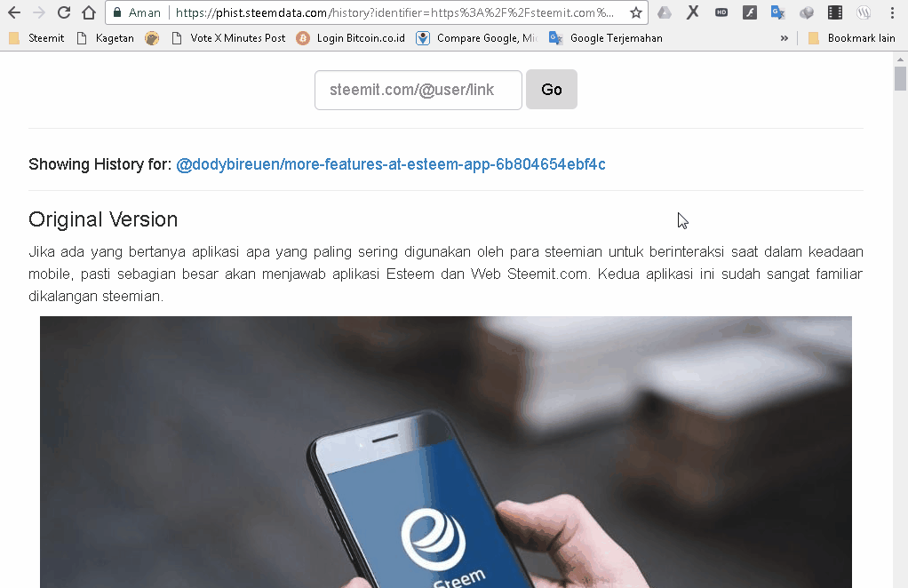Expand the hidden bookmarks chevron

click(x=785, y=38)
